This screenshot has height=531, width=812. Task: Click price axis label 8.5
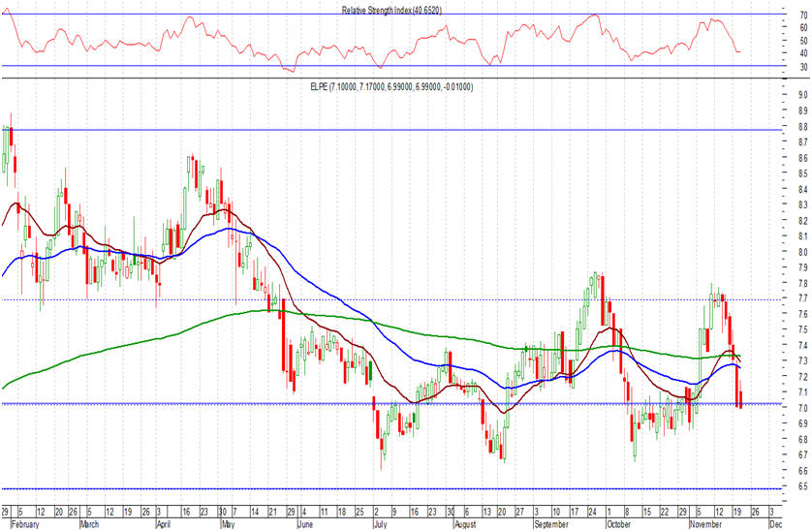pos(802,173)
